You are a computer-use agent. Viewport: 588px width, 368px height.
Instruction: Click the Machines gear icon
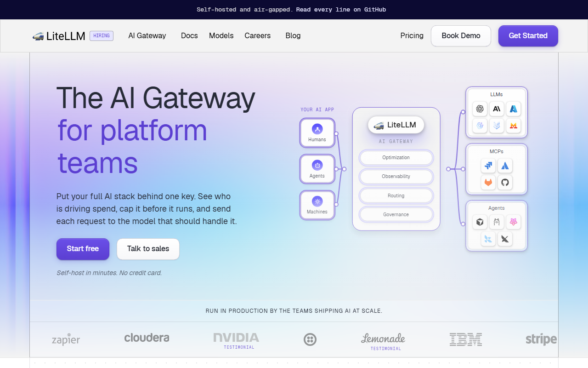click(x=317, y=201)
